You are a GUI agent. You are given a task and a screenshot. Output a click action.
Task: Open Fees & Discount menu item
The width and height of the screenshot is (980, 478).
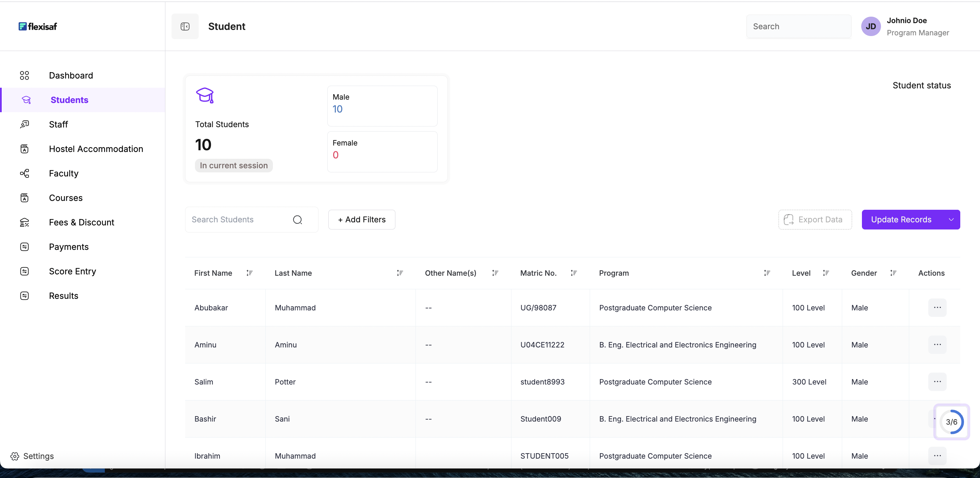point(83,222)
